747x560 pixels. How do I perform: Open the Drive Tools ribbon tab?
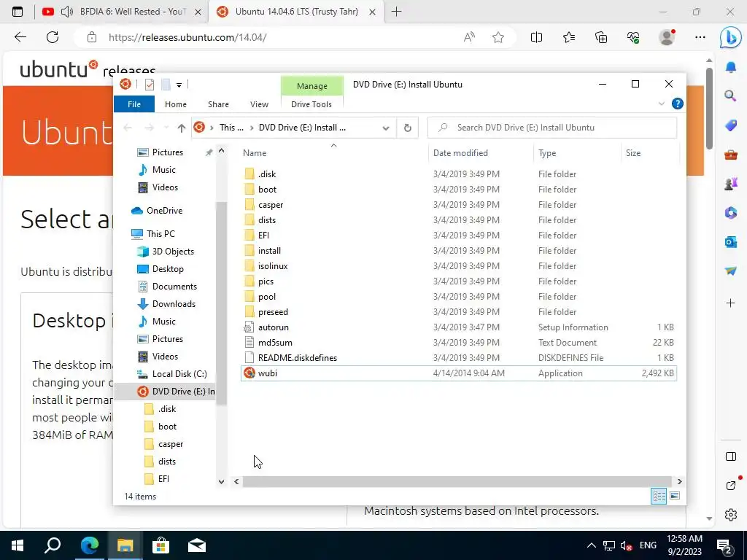pos(311,104)
